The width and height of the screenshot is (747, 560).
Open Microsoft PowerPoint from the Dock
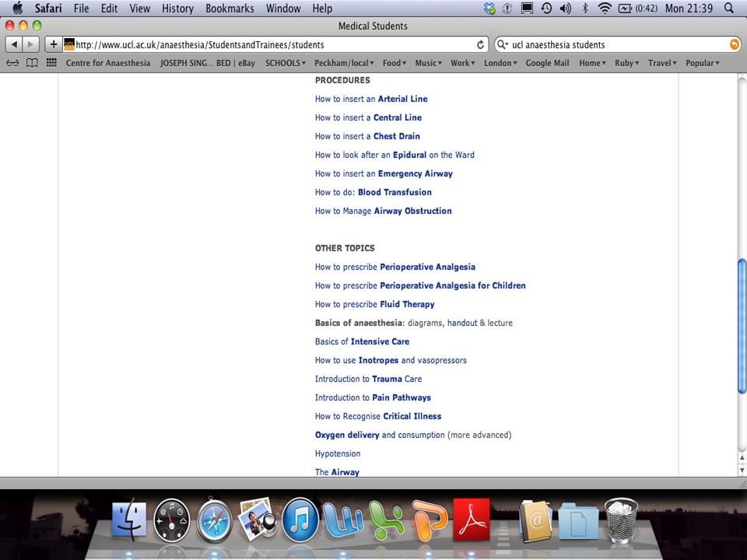pyautogui.click(x=430, y=520)
